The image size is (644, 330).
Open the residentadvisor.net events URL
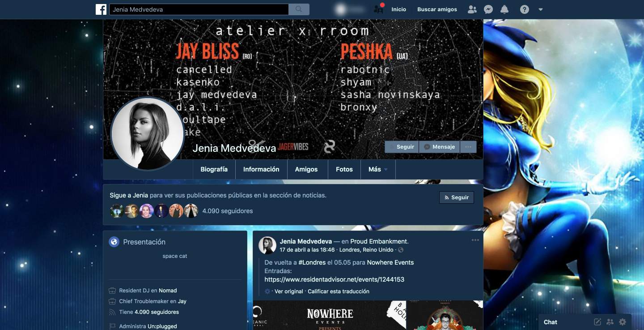tap(335, 279)
